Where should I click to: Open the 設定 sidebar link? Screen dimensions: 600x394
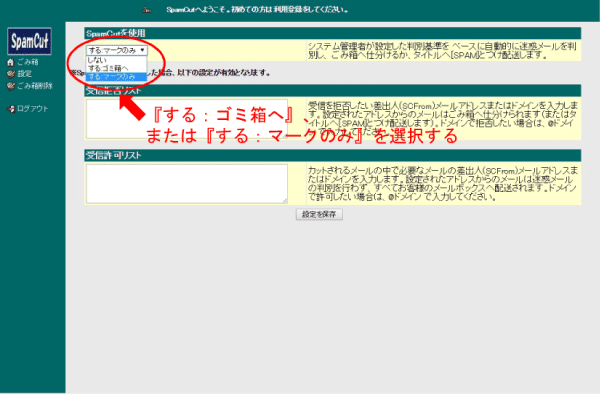click(24, 74)
